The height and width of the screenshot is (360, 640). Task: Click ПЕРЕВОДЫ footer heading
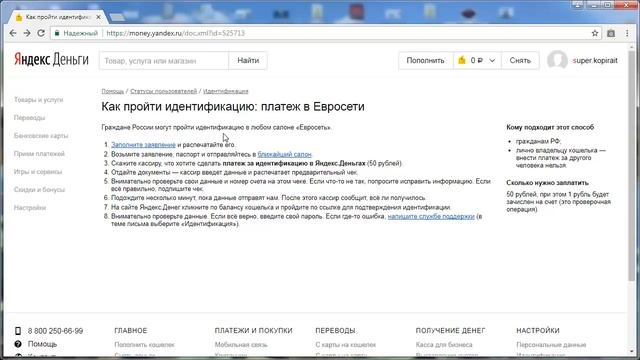pyautogui.click(x=335, y=330)
